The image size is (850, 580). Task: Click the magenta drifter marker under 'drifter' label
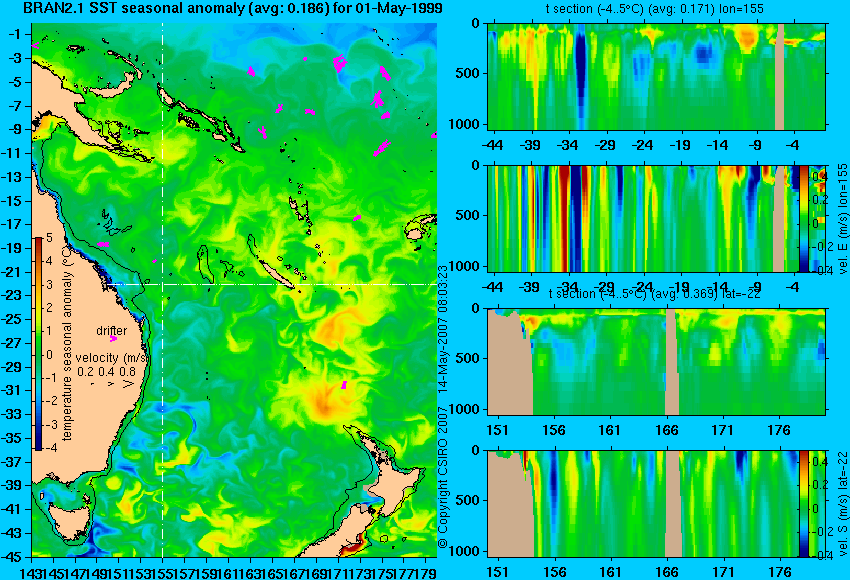pyautogui.click(x=113, y=339)
